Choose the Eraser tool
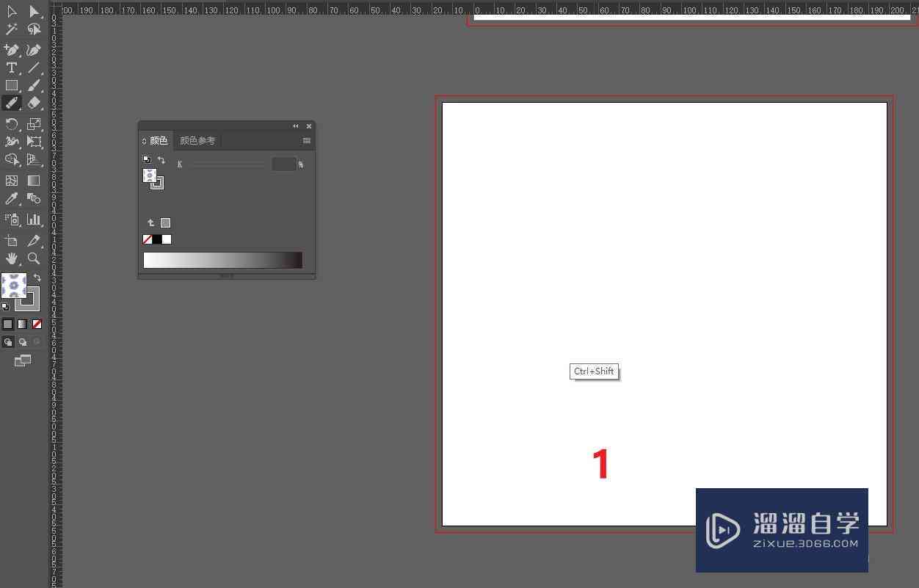919x588 pixels. pyautogui.click(x=34, y=103)
